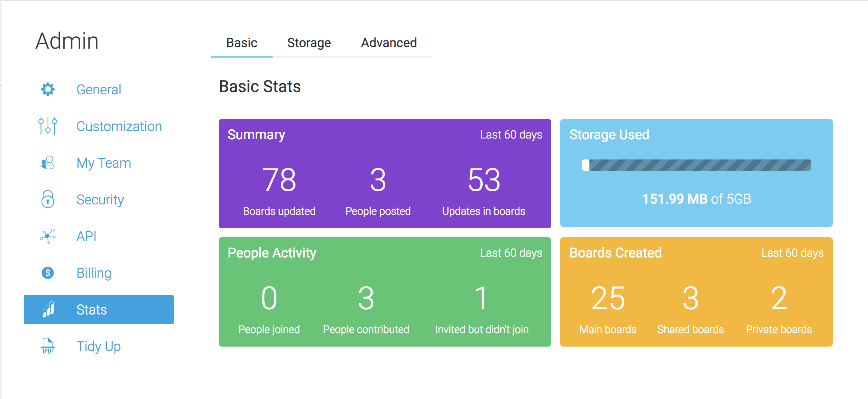Click the My Team people icon
The height and width of the screenshot is (399, 868).
[x=48, y=163]
